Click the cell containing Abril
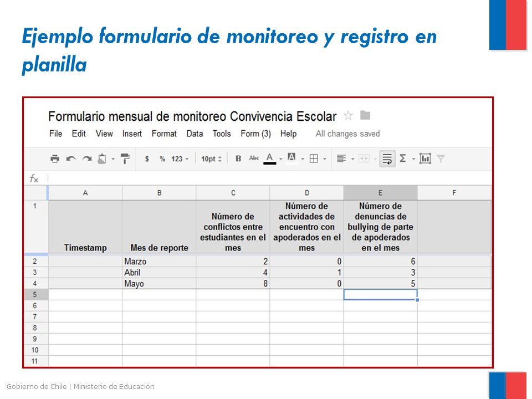The width and height of the screenshot is (532, 399). [x=159, y=273]
